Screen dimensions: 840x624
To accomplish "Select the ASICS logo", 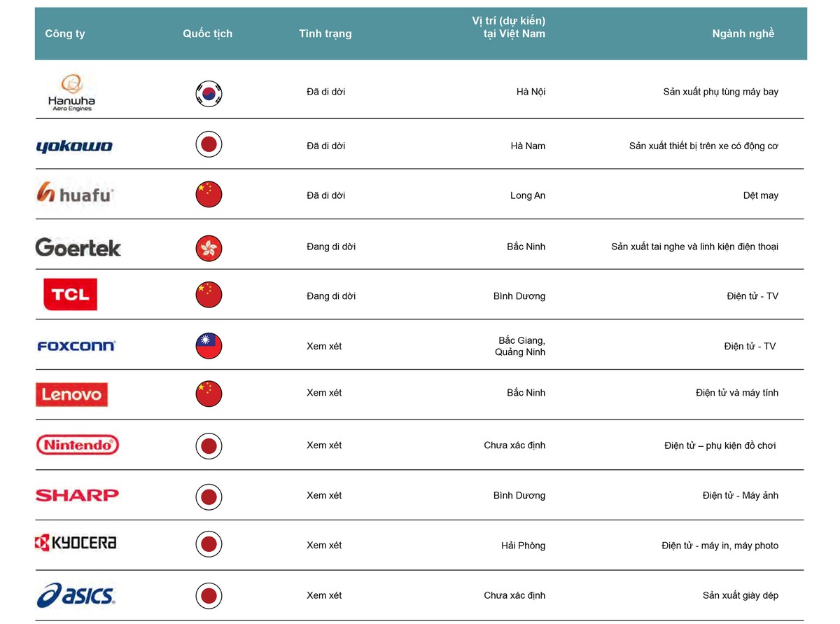I will [x=76, y=595].
